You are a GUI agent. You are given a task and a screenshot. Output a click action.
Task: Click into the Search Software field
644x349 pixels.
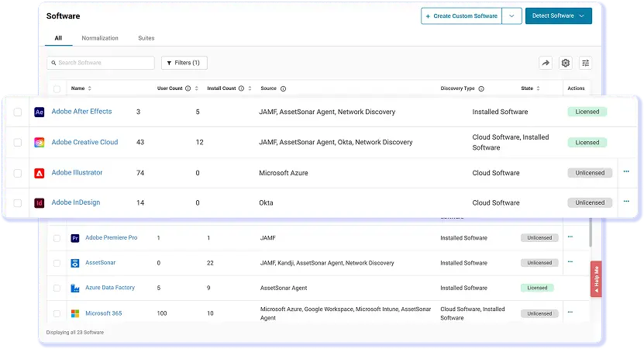click(x=101, y=63)
